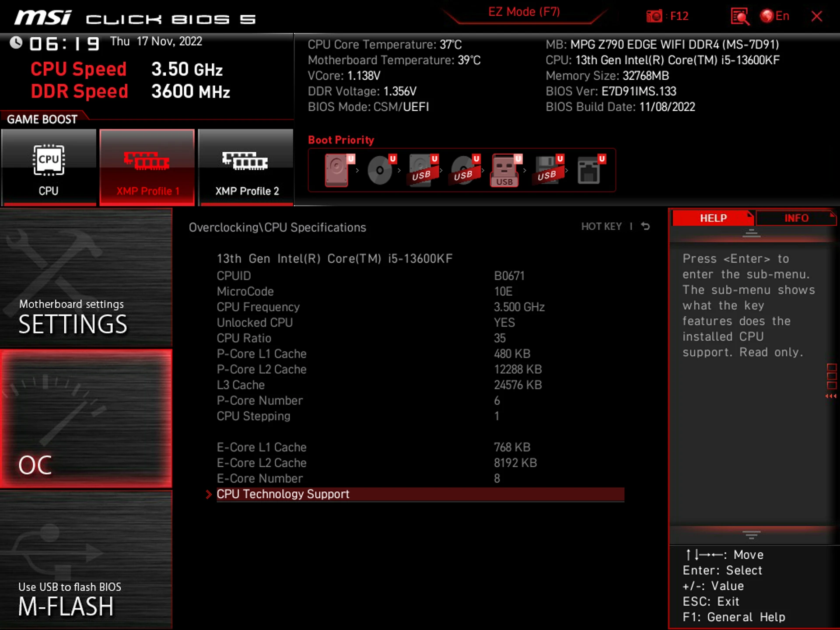The image size is (840, 630).
Task: Select the E-Core L2 Cache row
Action: click(x=420, y=463)
